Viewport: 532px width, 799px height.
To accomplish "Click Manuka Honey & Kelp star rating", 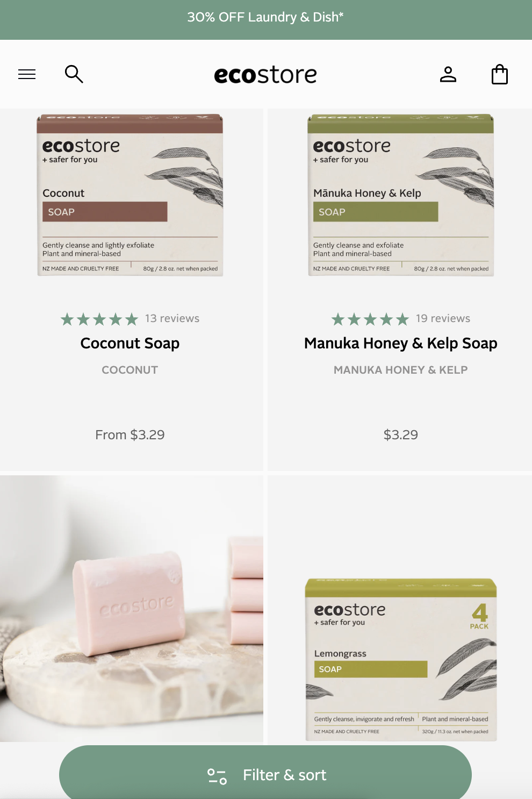I will coord(370,319).
